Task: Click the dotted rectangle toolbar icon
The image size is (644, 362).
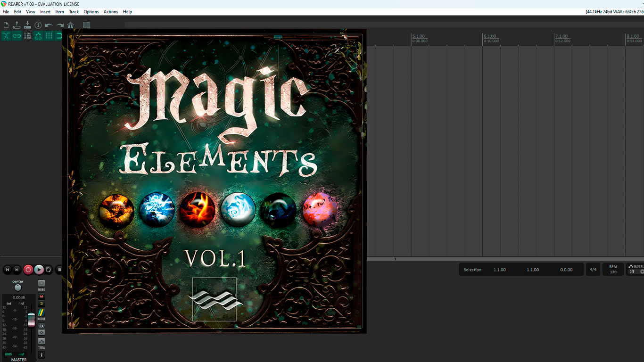Action: tap(86, 25)
